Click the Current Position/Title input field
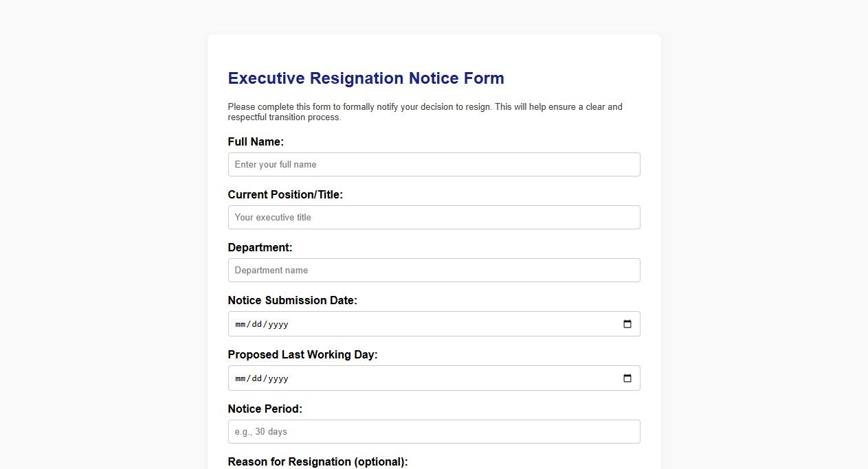868x469 pixels. (x=434, y=217)
